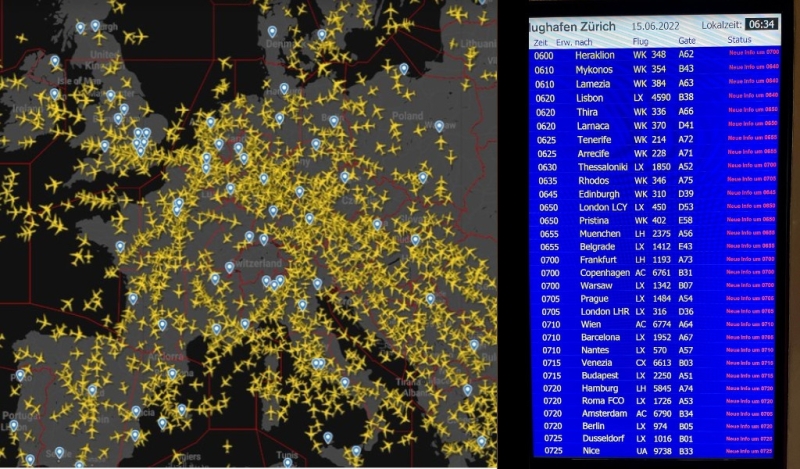
Task: Click the airport pin over Poland
Action: [x=438, y=126]
